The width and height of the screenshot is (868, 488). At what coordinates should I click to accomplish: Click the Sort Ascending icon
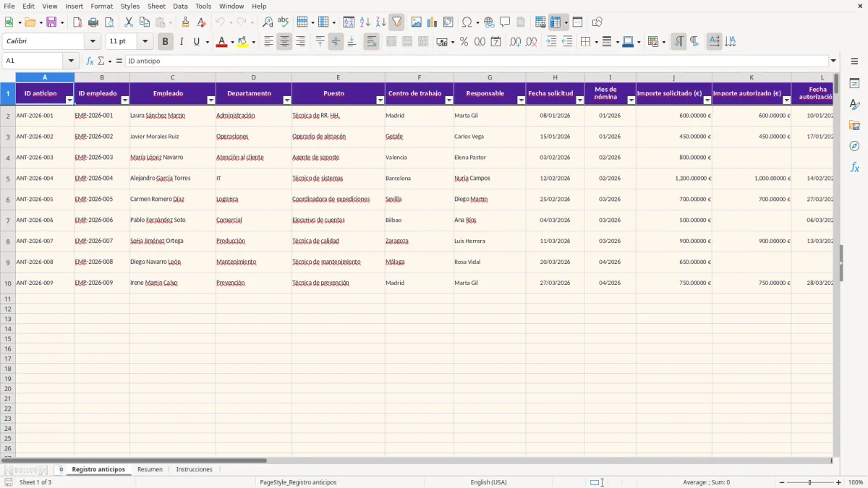pos(365,22)
